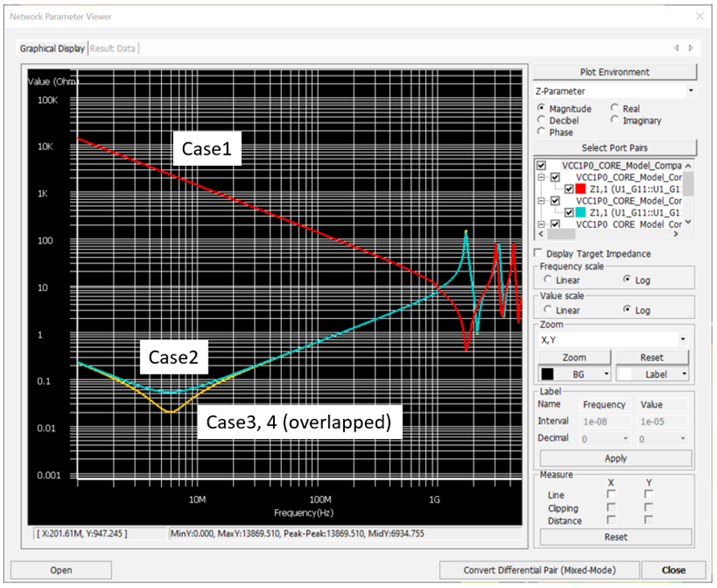Tick the Line X measure checkbox

click(x=611, y=495)
